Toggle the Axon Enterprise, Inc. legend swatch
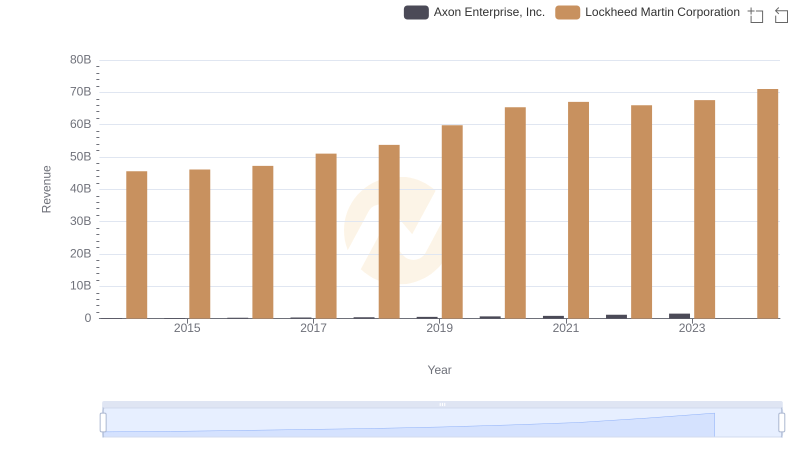The image size is (800, 461). click(416, 13)
